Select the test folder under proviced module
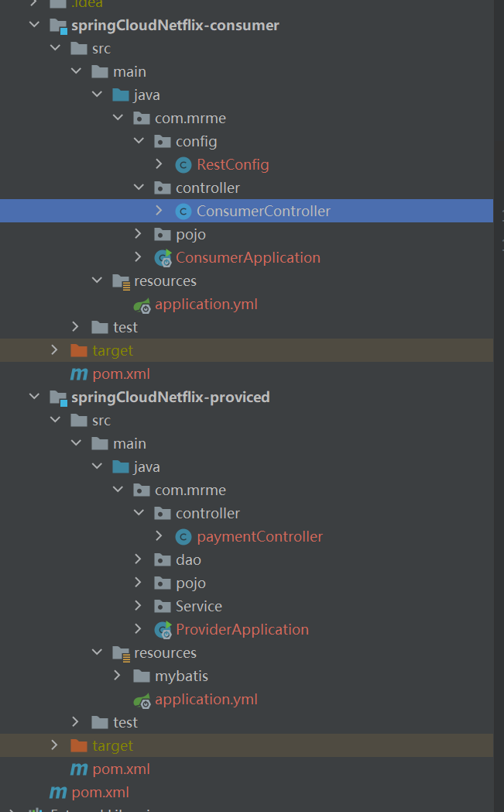Viewport: 504px width, 812px height. [x=125, y=722]
